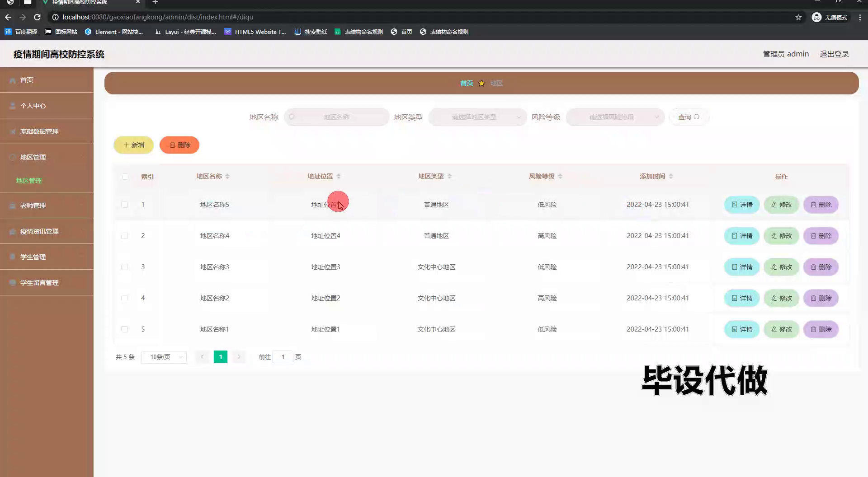Click the page jump number input

coord(283,357)
